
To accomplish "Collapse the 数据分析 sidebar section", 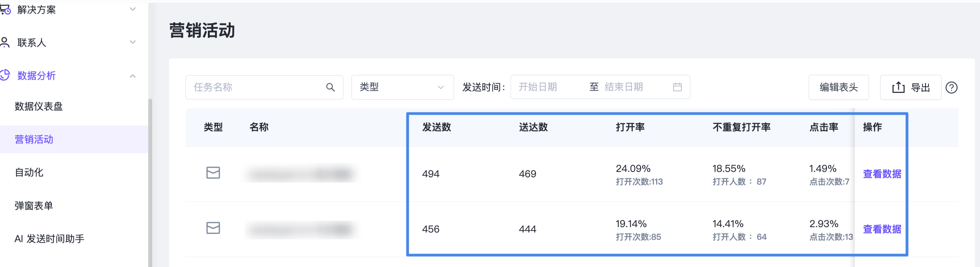I will (x=133, y=76).
